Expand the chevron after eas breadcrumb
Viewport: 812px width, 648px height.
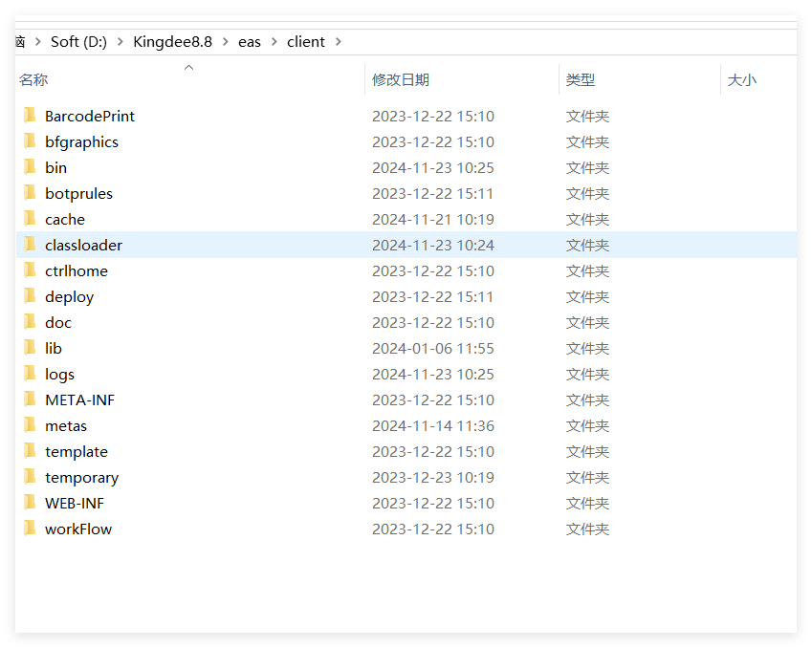(x=274, y=41)
